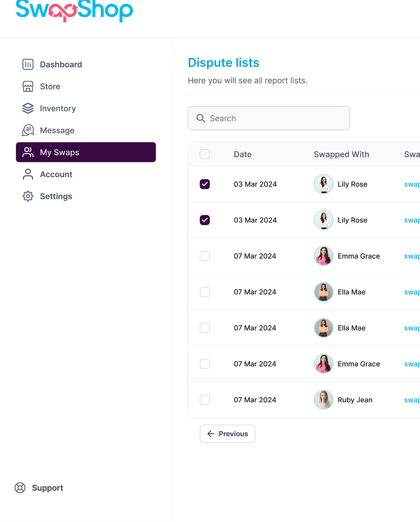Click the Support lifebuoy icon
This screenshot has height=522, width=420.
(20, 488)
